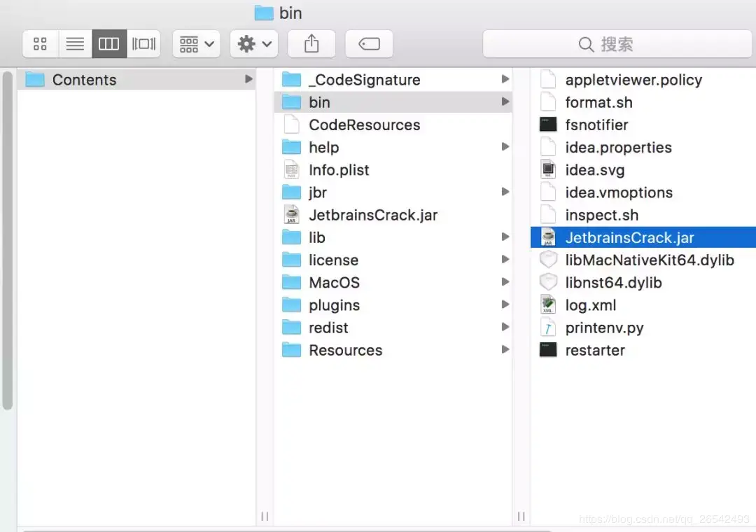Select the Contents folder
Screen dimensions: 756x532
coord(136,80)
